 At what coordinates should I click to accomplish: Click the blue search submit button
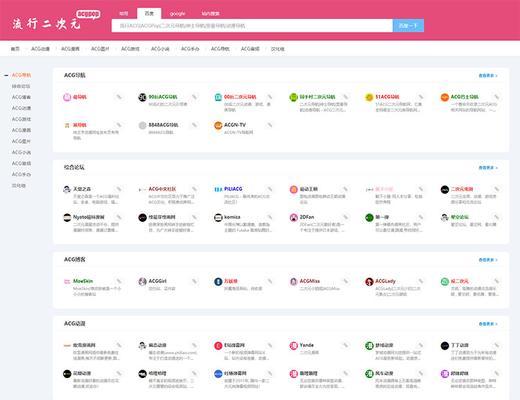pos(408,26)
